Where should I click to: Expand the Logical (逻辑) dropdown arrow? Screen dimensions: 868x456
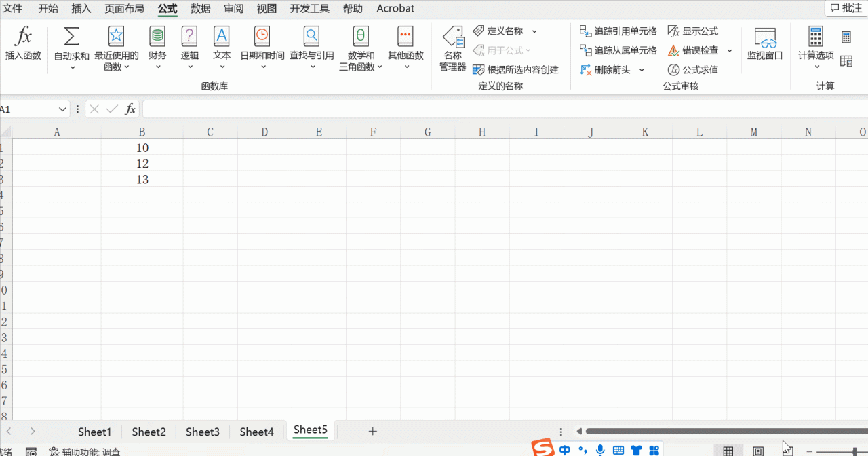tap(190, 66)
